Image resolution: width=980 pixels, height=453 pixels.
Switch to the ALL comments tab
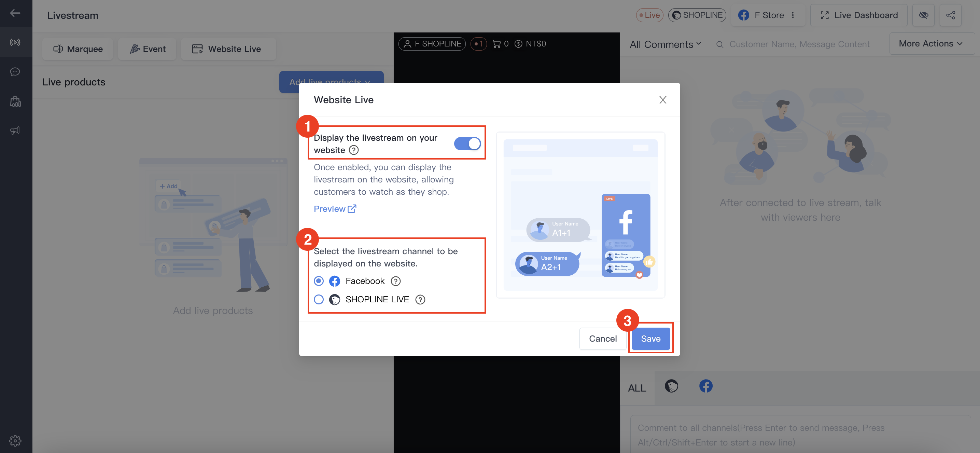637,388
